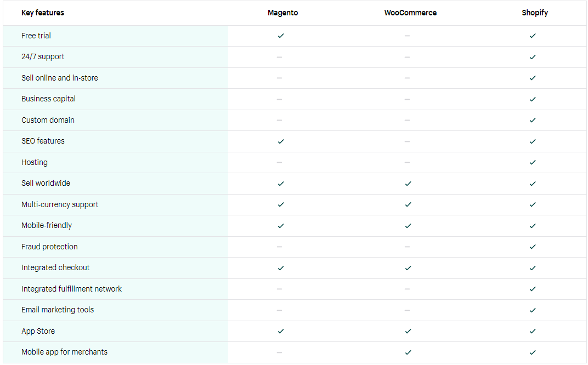Click Shopify checkmark for Fraud protection
The height and width of the screenshot is (365, 588).
click(x=533, y=247)
